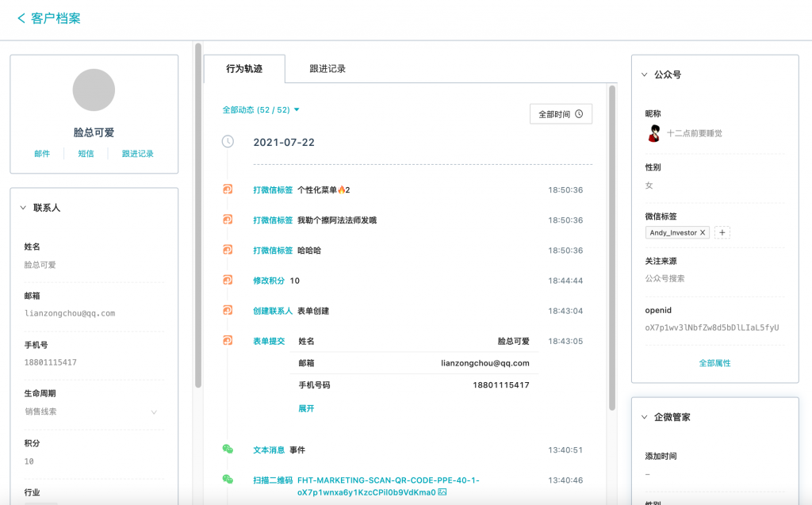Click the orange icon next to 修改积分
This screenshot has width=812, height=505.
pyautogui.click(x=228, y=280)
